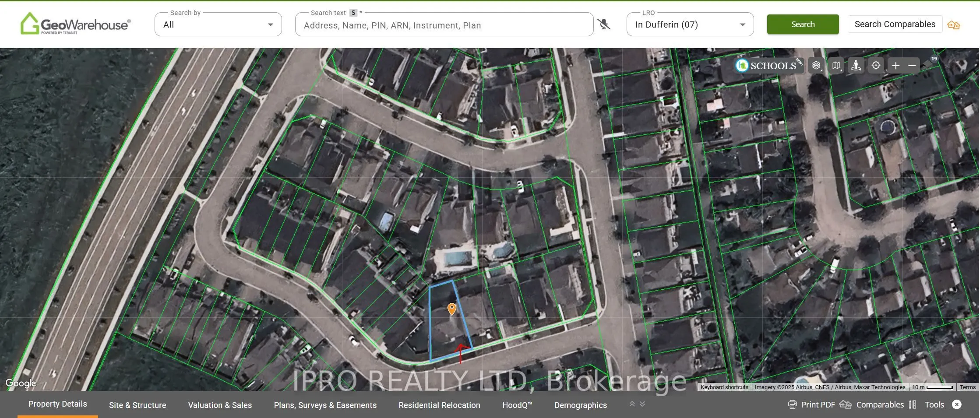Expand panel with double up chevron
980x418 pixels.
pos(632,404)
